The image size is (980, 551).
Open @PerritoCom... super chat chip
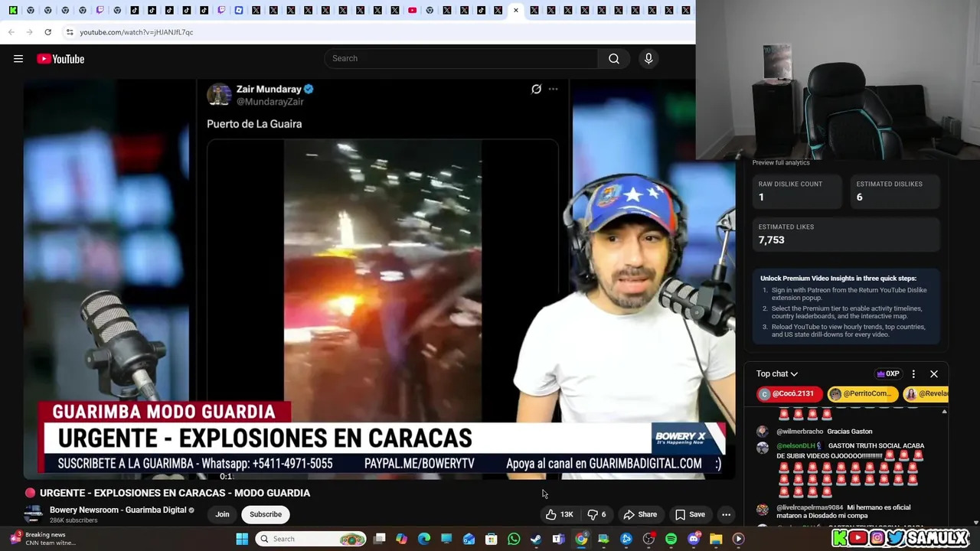(862, 394)
